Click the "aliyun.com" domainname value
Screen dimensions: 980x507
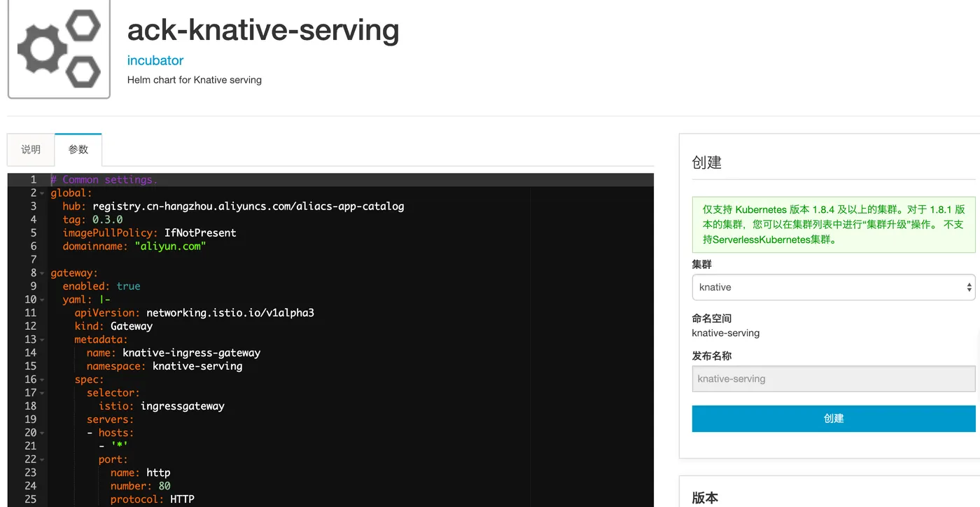coord(170,246)
